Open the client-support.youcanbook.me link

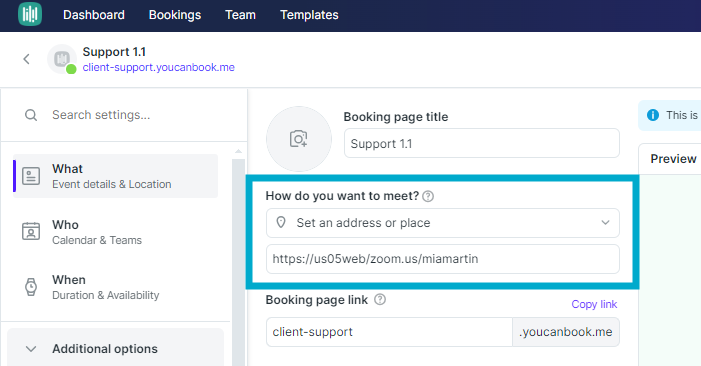[159, 67]
